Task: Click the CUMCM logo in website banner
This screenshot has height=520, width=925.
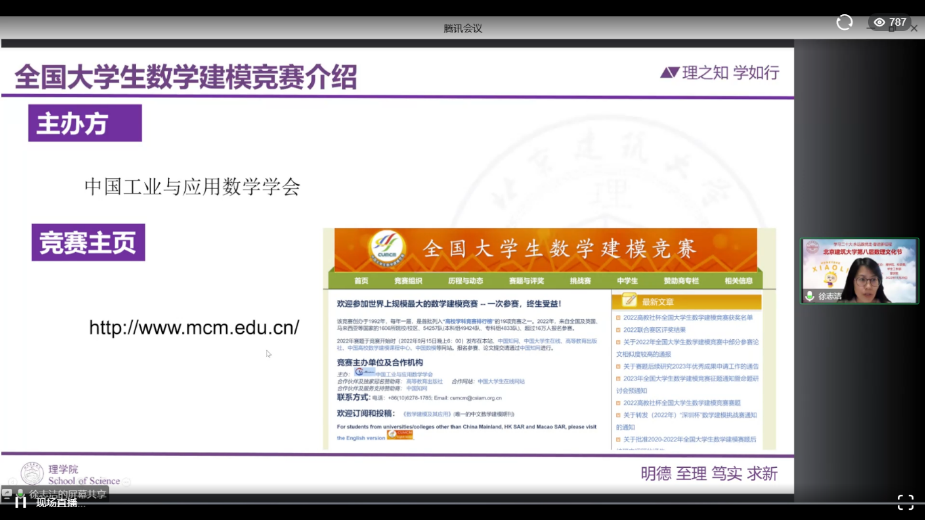Action: pos(387,247)
